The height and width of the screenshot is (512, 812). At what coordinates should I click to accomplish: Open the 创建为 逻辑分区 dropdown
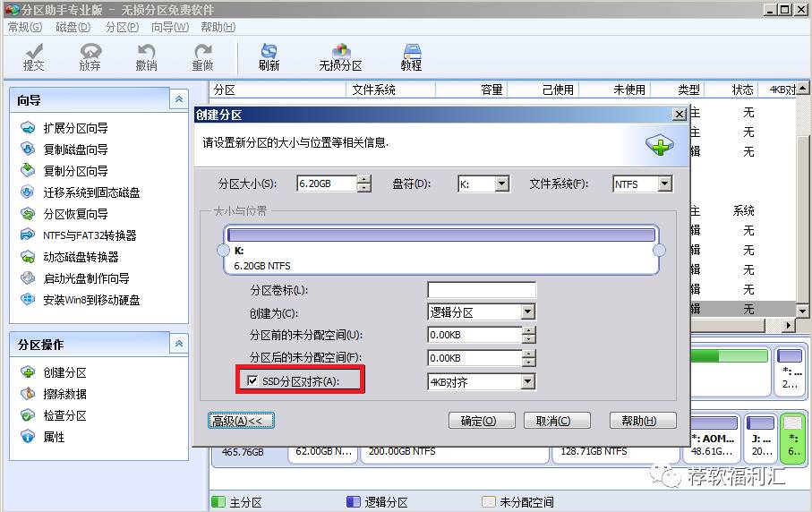[x=527, y=312]
